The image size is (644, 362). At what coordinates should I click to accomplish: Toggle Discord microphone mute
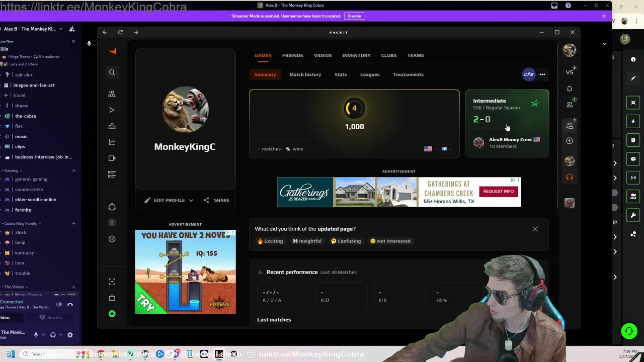(36, 335)
